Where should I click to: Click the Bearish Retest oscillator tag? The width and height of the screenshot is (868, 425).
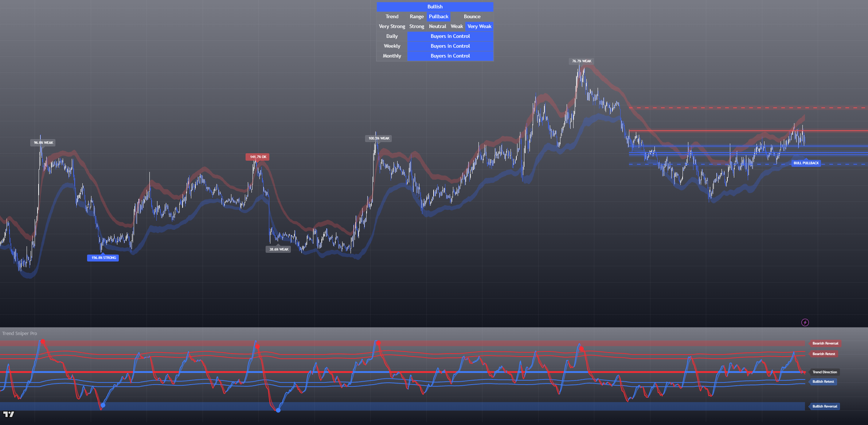824,354
